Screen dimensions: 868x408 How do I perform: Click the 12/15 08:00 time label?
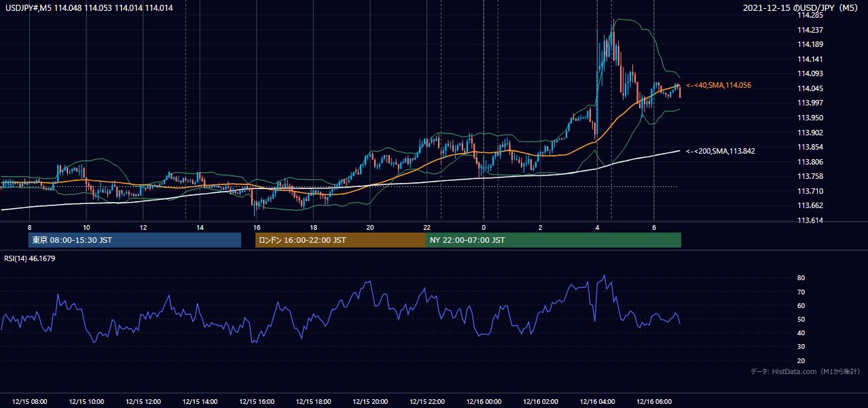[30, 402]
